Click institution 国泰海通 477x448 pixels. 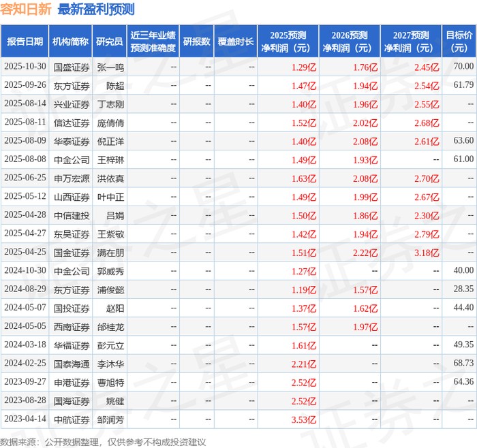[x=72, y=364]
